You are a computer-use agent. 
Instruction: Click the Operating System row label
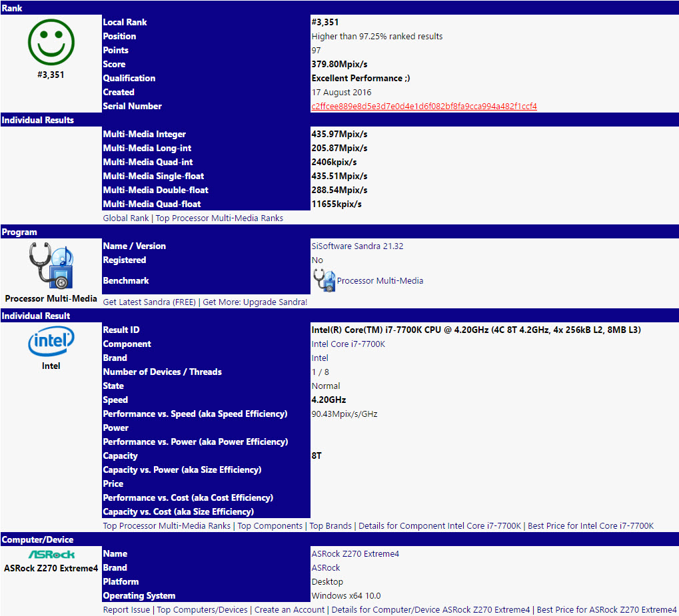(x=139, y=595)
